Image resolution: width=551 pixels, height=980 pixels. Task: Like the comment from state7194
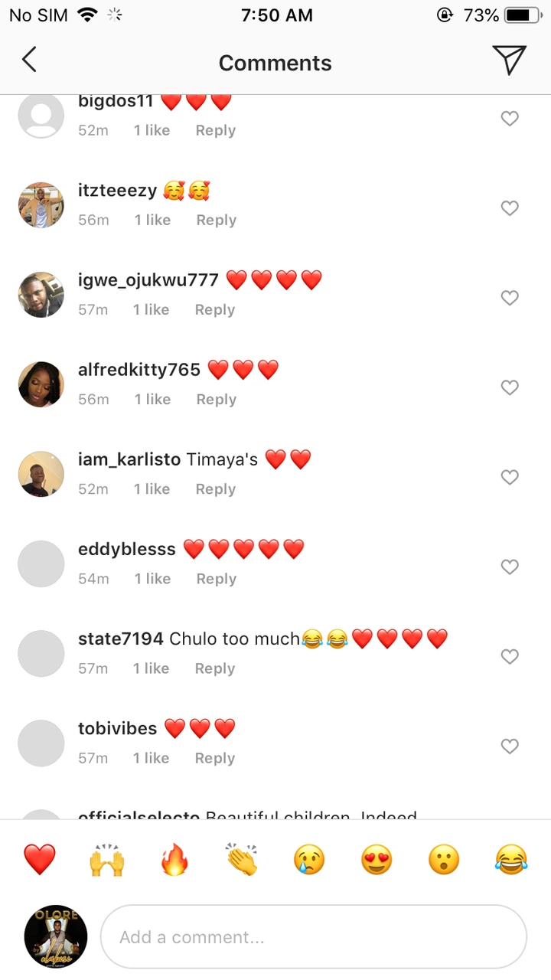pyautogui.click(x=510, y=656)
